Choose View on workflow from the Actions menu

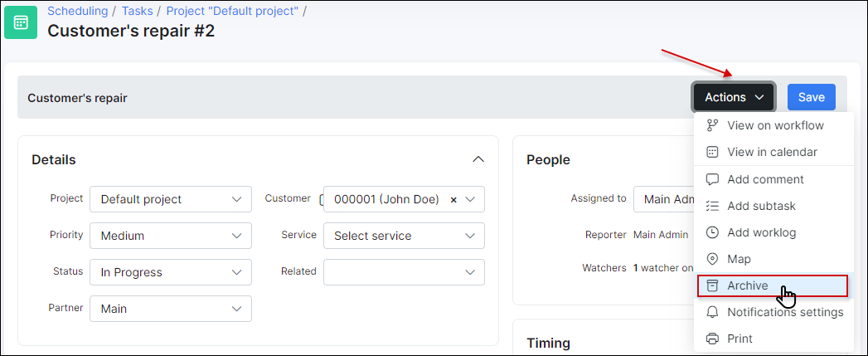[775, 125]
